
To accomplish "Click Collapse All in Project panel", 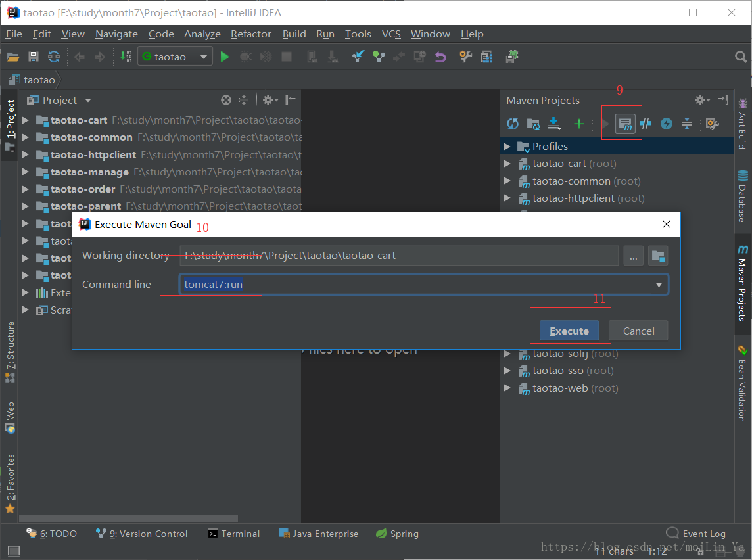I will (244, 100).
